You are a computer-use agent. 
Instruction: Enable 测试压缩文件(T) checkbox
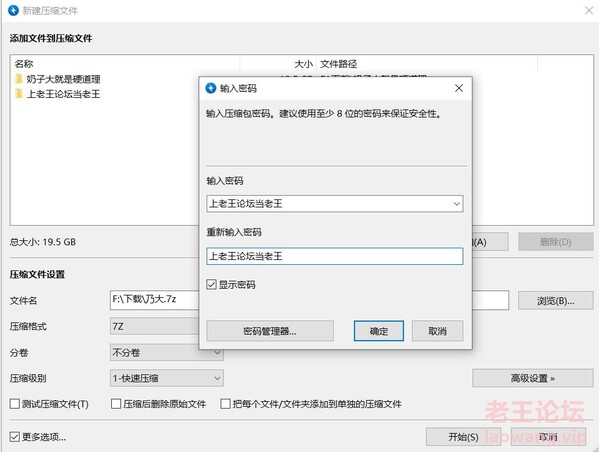[x=15, y=404]
